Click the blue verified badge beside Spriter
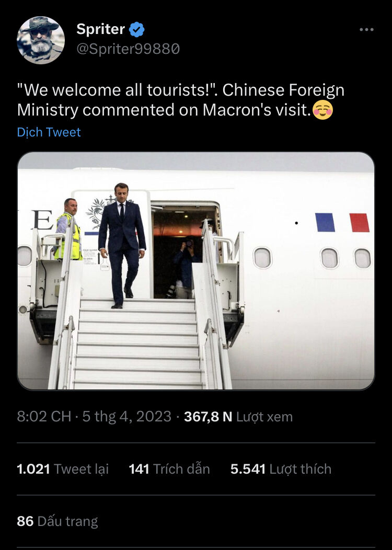The image size is (392, 550). point(137,29)
